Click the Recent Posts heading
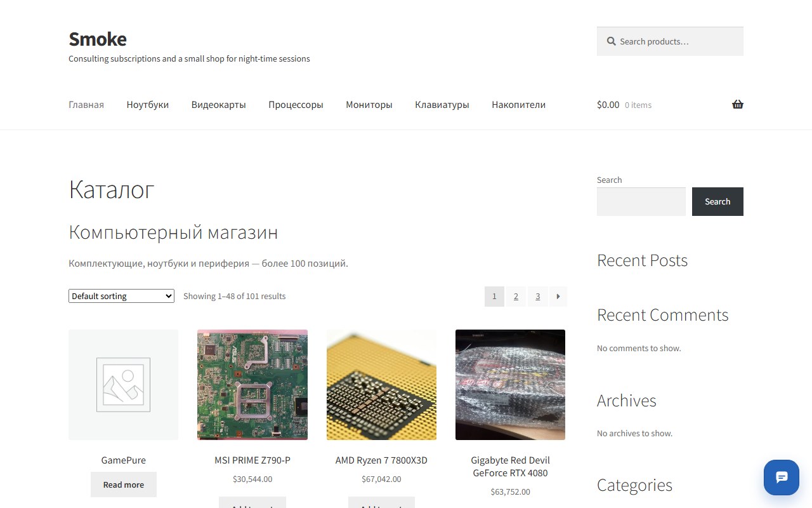Viewport: 812px width, 508px height. point(642,260)
